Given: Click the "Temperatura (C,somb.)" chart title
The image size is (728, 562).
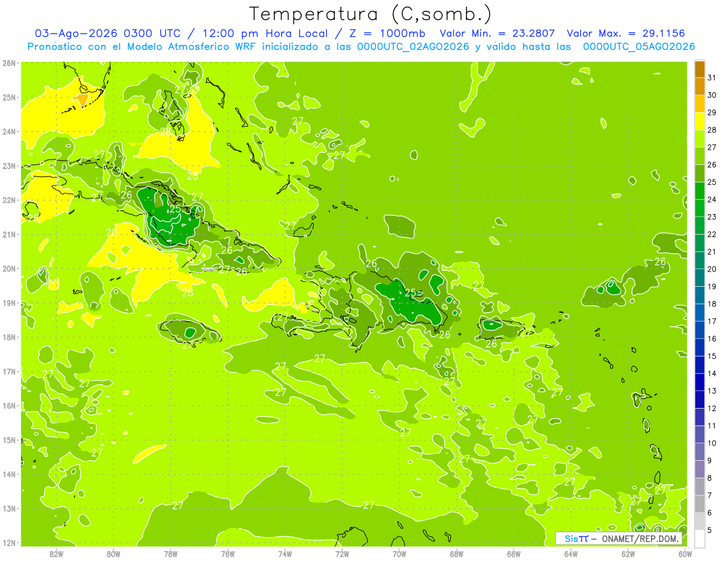Looking at the screenshot, I should click(370, 14).
